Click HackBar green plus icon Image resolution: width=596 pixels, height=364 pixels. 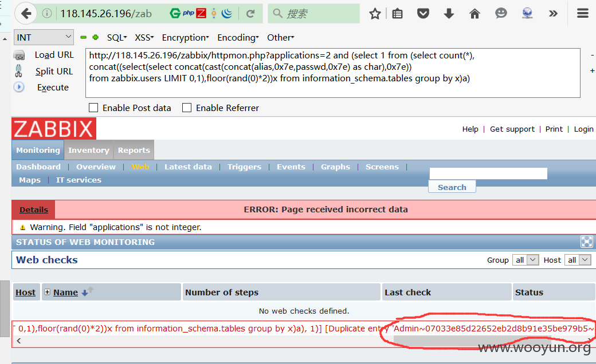[x=95, y=37]
